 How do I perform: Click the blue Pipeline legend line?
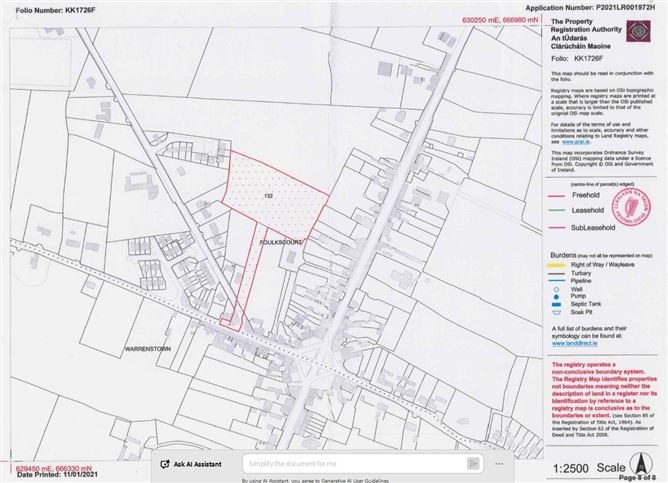(555, 281)
